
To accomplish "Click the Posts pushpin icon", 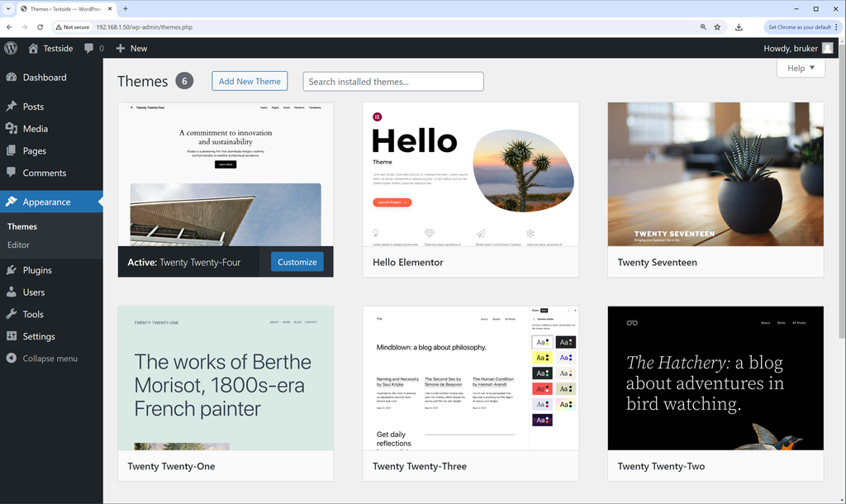I will point(12,107).
